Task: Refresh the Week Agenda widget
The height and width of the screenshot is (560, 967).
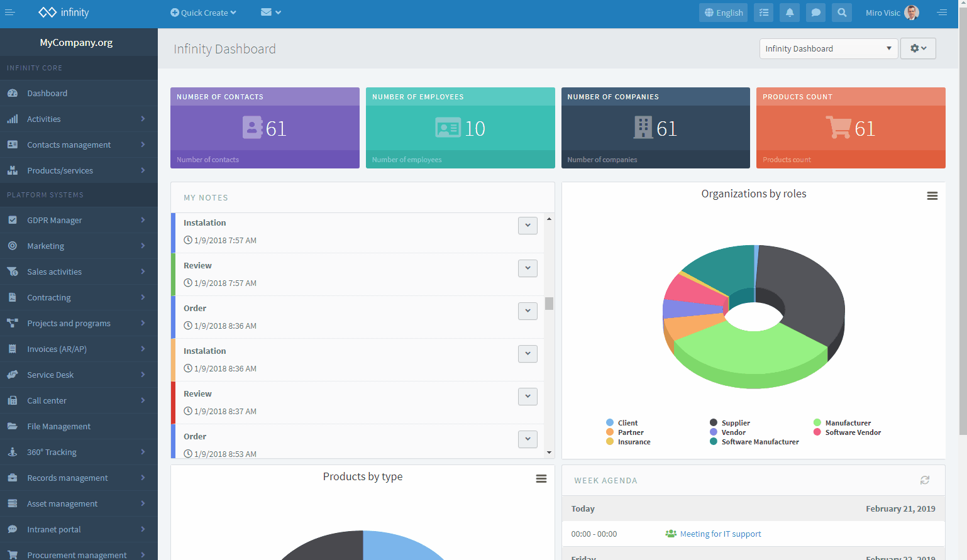Action: [x=925, y=480]
